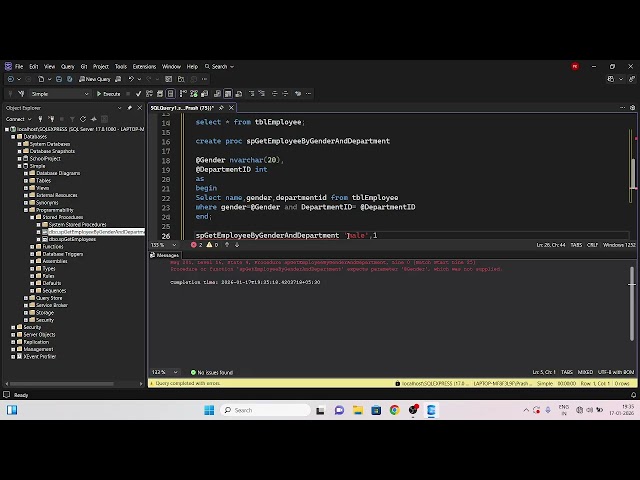Expand the Tables folder

click(26, 180)
